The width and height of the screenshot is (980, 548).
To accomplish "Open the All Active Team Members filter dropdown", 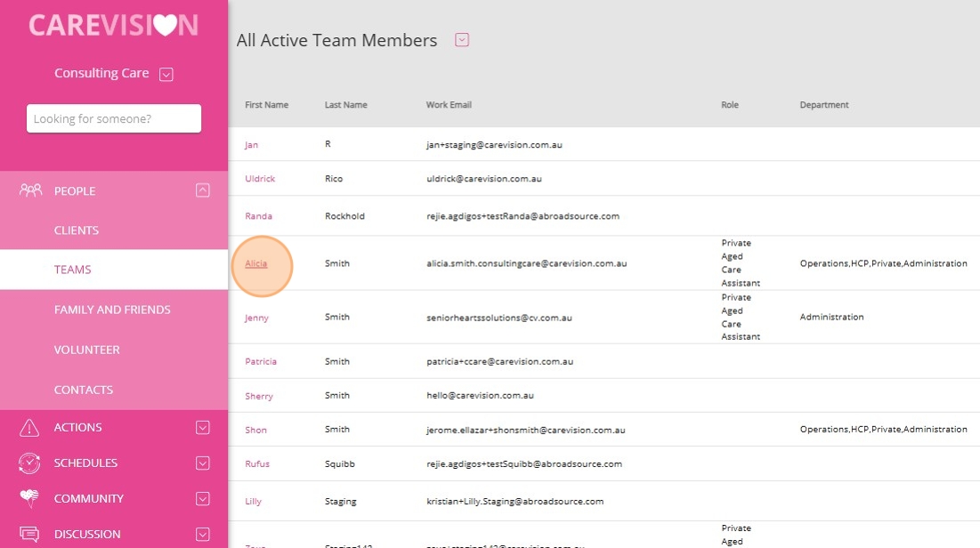I will 462,40.
